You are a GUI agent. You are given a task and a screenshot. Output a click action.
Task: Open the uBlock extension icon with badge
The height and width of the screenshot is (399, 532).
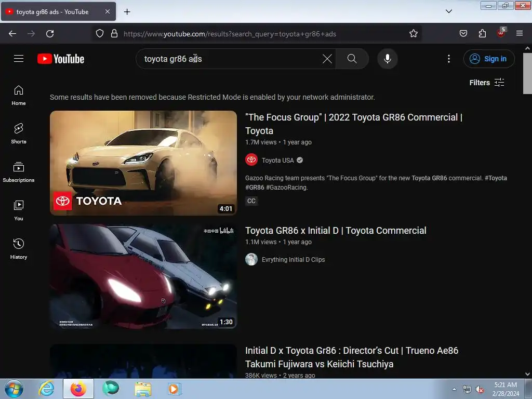501,33
